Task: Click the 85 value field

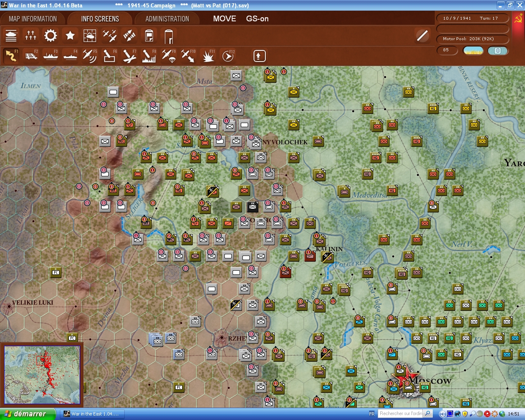Action: click(x=447, y=50)
